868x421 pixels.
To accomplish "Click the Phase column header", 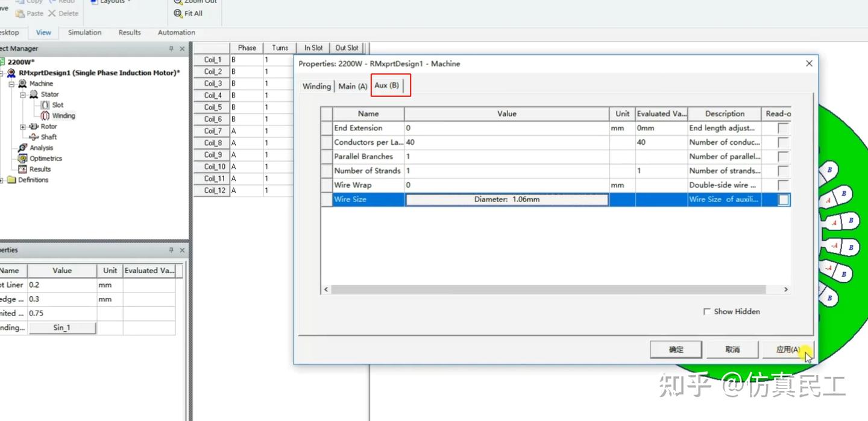I will [247, 48].
